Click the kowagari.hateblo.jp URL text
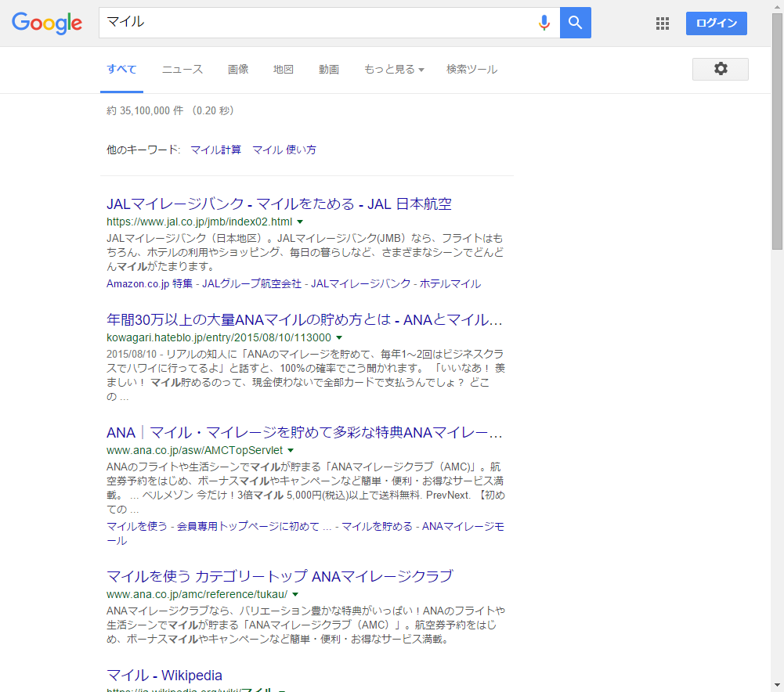The image size is (784, 692). tap(219, 337)
